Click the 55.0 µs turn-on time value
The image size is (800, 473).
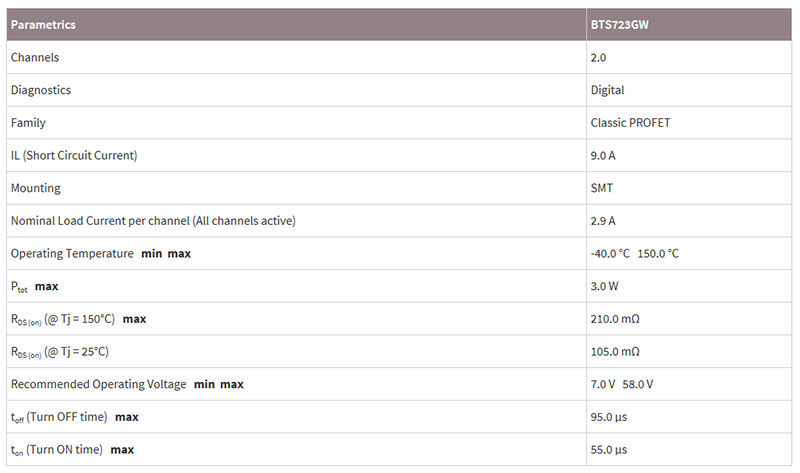[609, 450]
